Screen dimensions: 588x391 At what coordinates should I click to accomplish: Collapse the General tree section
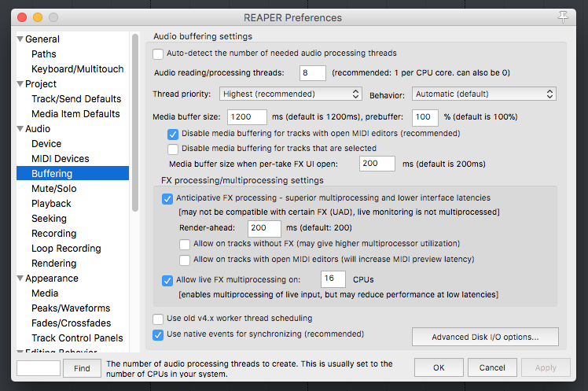coord(20,39)
